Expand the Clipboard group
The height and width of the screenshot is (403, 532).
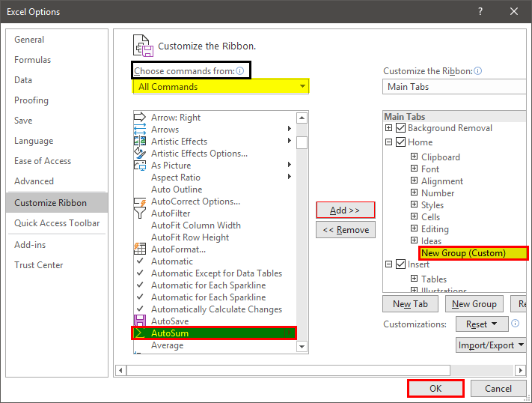pyautogui.click(x=414, y=157)
